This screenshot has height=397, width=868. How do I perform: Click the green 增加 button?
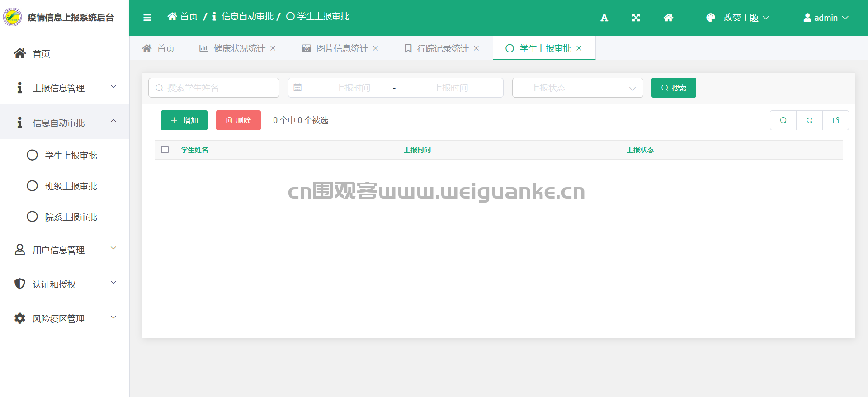coord(184,120)
